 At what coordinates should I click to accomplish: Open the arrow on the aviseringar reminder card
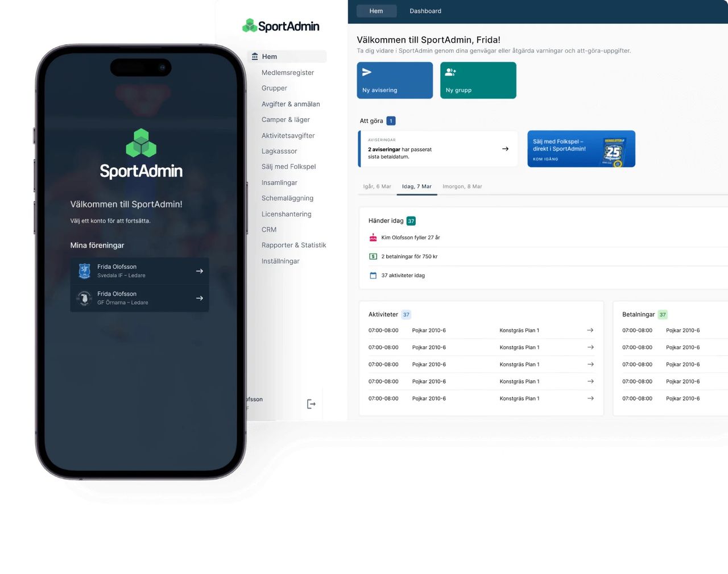pyautogui.click(x=505, y=149)
